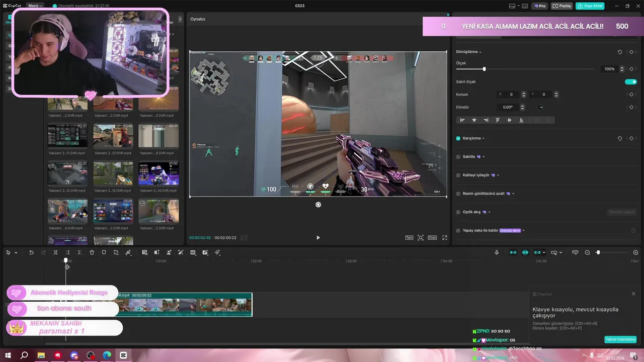This screenshot has height=362, width=644.
Task: Enable the Resim gürültüsünü azalt checkbox
Action: 458,194
